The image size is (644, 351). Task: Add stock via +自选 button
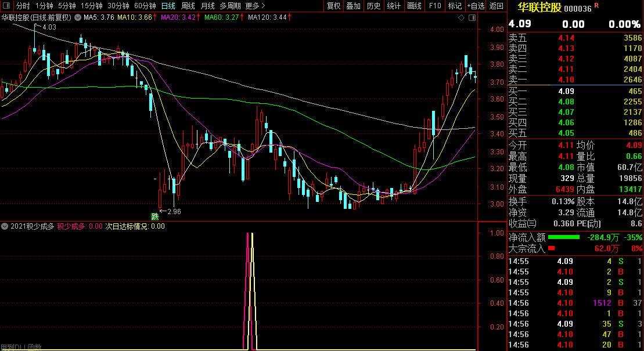[x=476, y=6]
